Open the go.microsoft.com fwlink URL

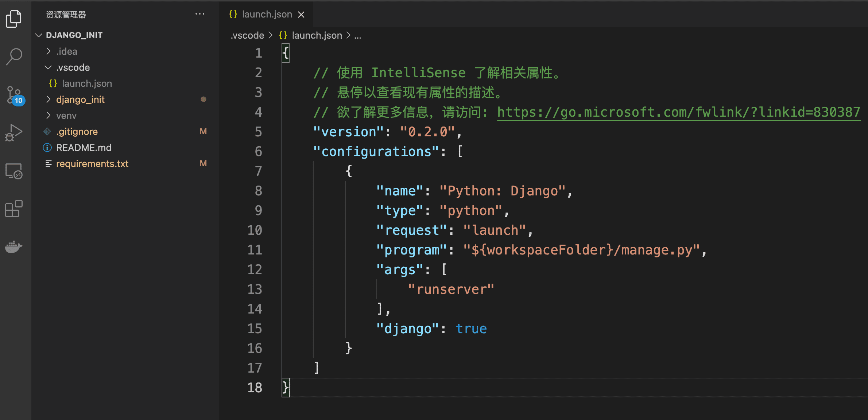coord(679,112)
